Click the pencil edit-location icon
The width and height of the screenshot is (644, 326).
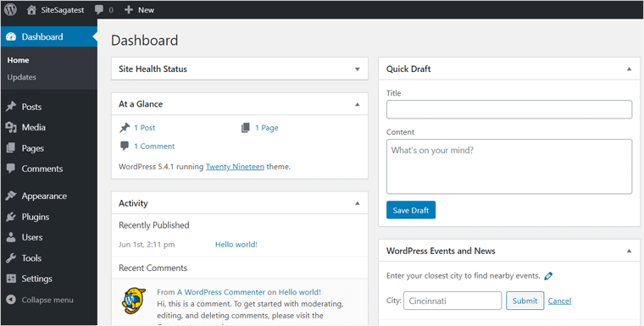548,276
